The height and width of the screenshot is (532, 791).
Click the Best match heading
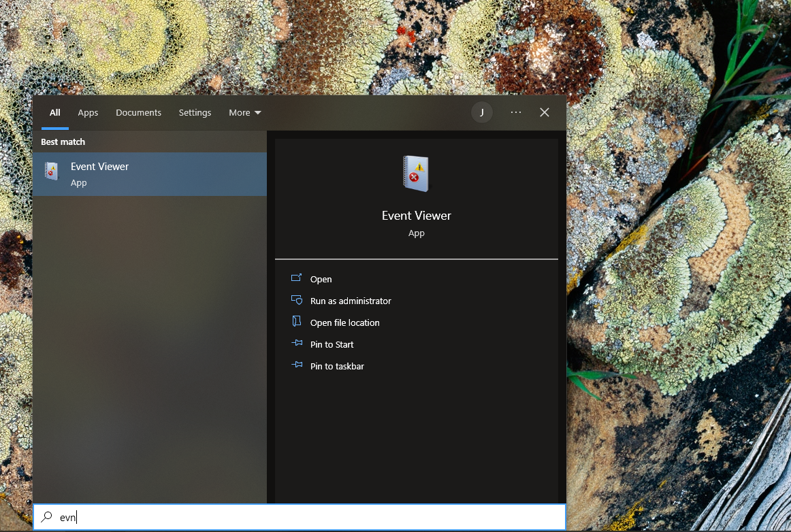[63, 142]
